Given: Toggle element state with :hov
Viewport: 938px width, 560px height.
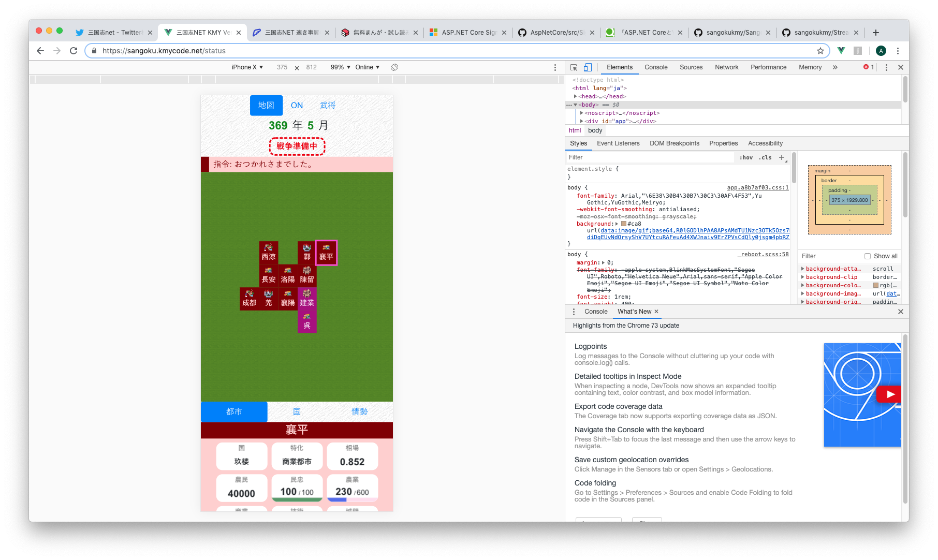Looking at the screenshot, I should pos(746,157).
